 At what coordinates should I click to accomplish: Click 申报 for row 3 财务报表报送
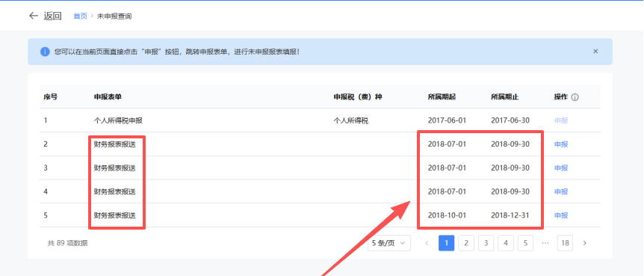point(561,168)
